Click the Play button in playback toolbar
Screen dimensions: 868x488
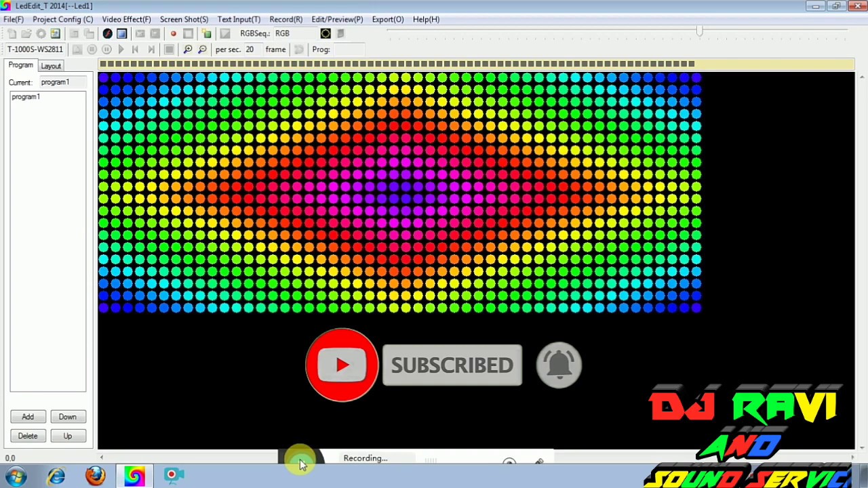pos(121,49)
